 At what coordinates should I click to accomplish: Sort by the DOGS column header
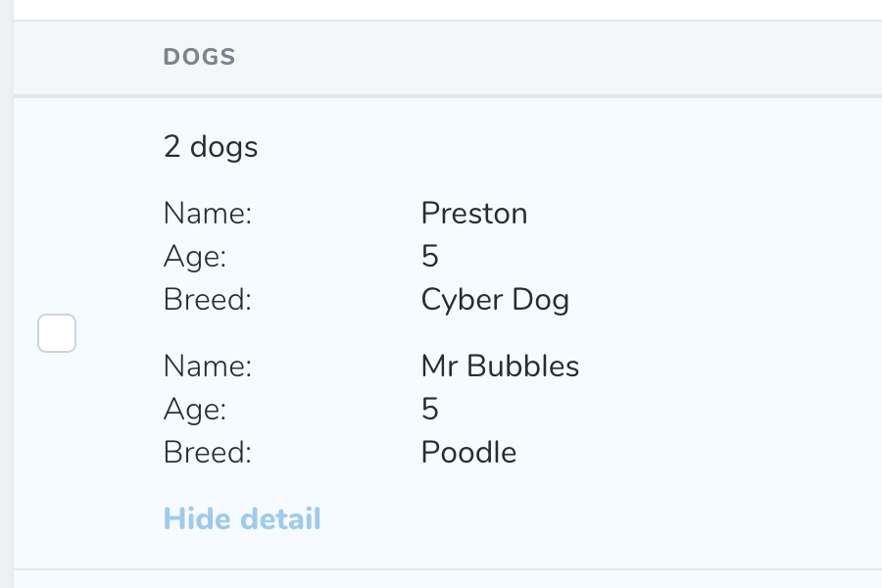199,57
